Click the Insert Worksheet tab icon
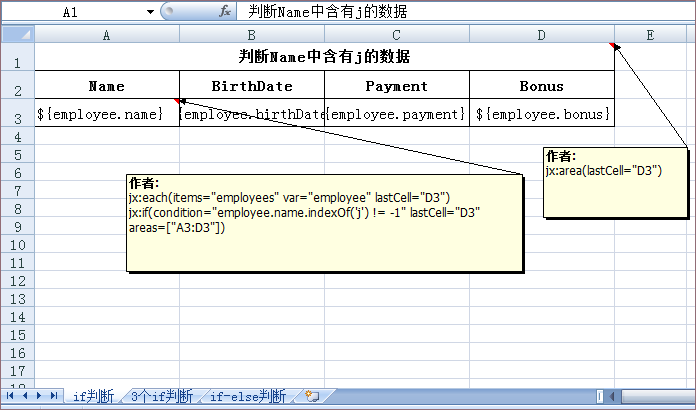The height and width of the screenshot is (410, 696). [x=312, y=397]
